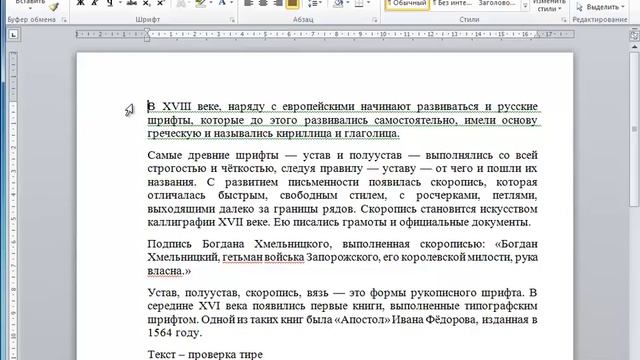Click the word власна

tap(165, 271)
